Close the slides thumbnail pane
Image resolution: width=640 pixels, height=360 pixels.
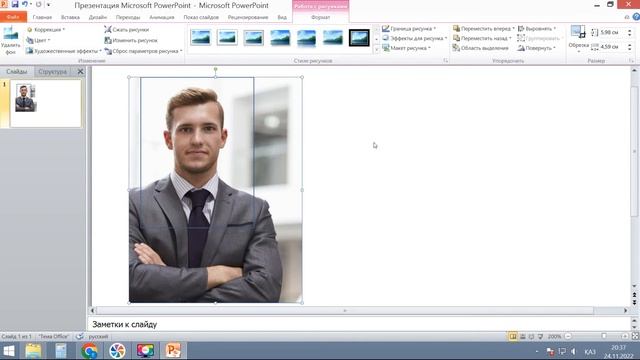coord(80,71)
